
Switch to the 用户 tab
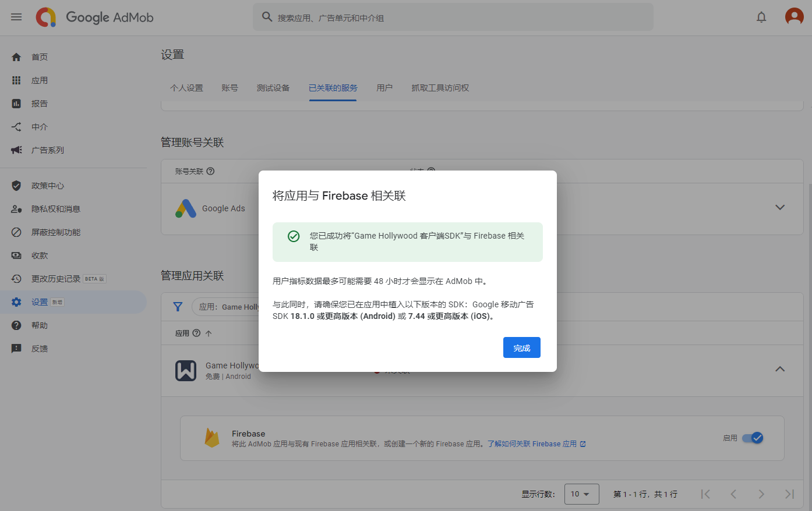(x=384, y=88)
